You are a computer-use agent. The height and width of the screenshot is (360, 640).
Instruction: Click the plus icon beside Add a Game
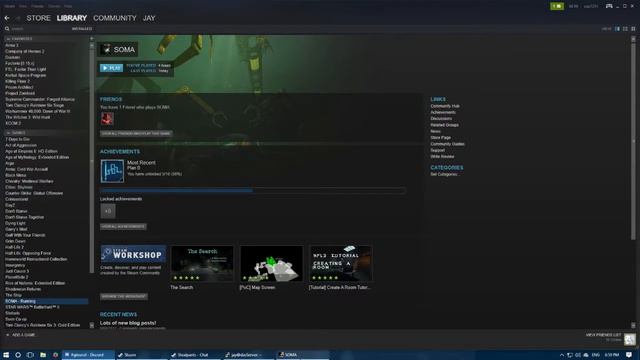click(7, 335)
